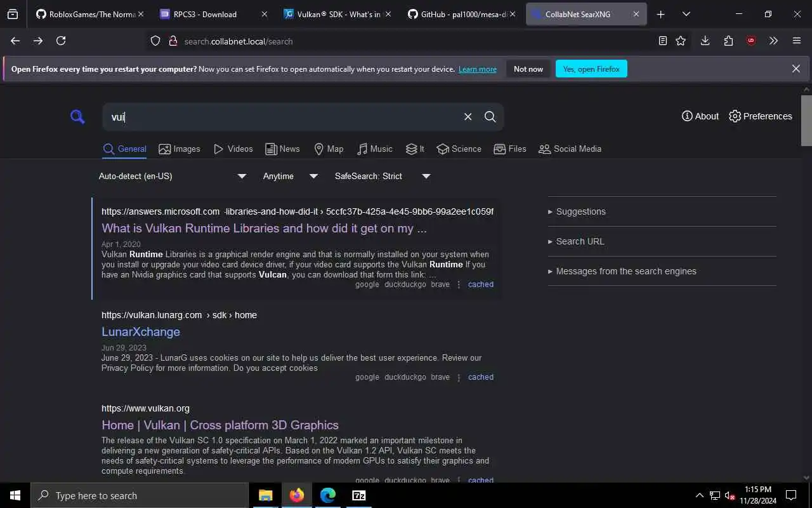The image size is (812, 508).
Task: Open the Extensions puzzle icon
Action: pyautogui.click(x=728, y=41)
